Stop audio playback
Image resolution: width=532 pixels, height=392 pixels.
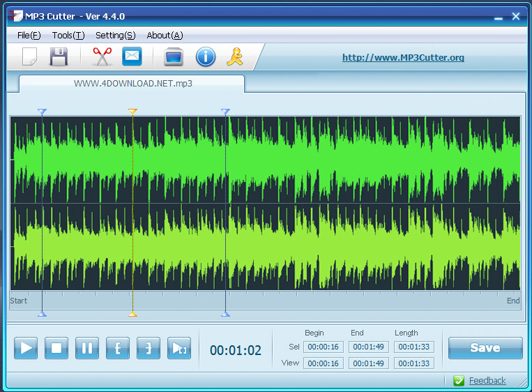click(56, 348)
